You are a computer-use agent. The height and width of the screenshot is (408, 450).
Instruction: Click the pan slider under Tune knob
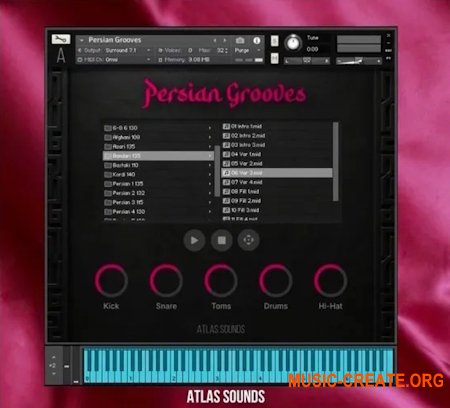(x=307, y=61)
